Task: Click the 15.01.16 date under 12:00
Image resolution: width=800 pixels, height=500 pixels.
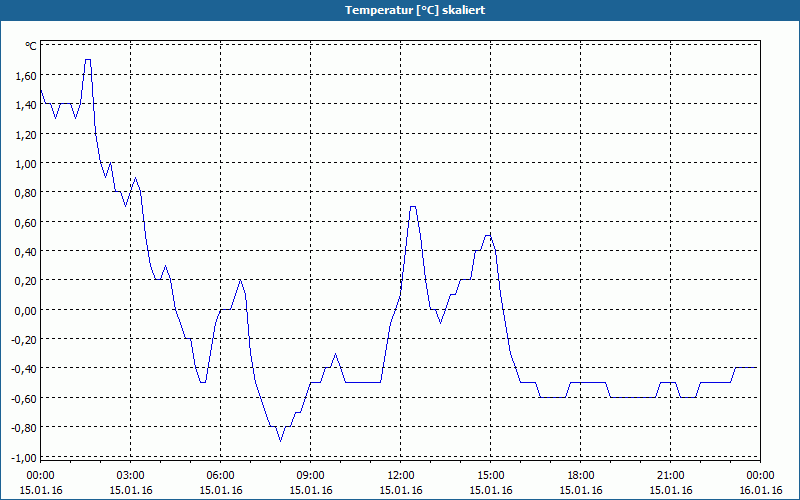Action: [x=401, y=490]
